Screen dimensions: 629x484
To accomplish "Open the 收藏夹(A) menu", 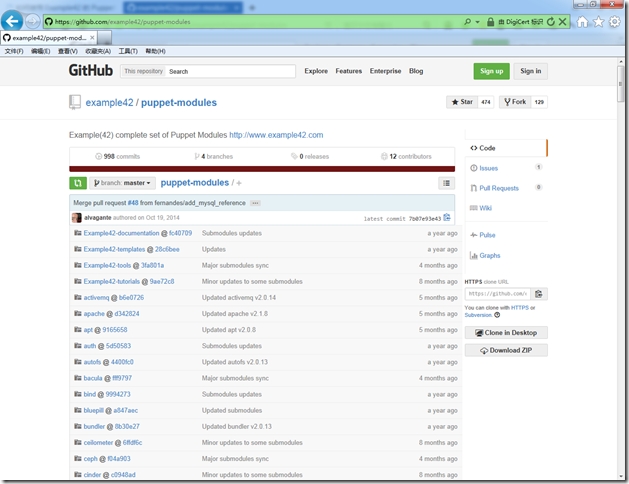I will tap(98, 51).
